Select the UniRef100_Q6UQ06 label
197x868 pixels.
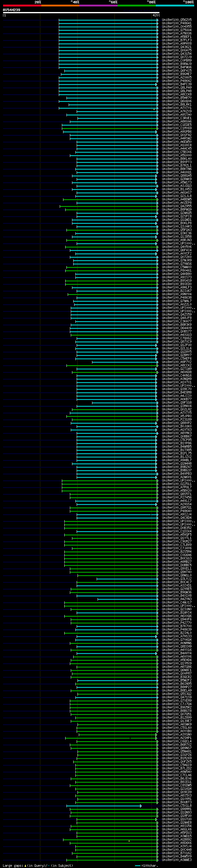pos(176,101)
